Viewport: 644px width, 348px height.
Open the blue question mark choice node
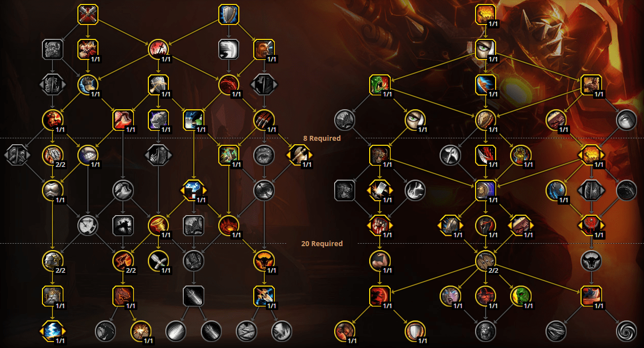pyautogui.click(x=193, y=190)
